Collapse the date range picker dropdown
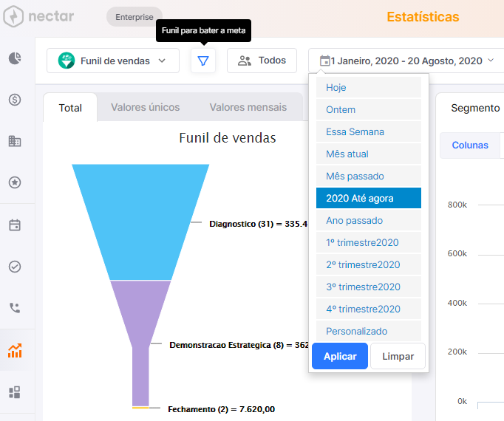504x421 pixels. click(x=406, y=61)
